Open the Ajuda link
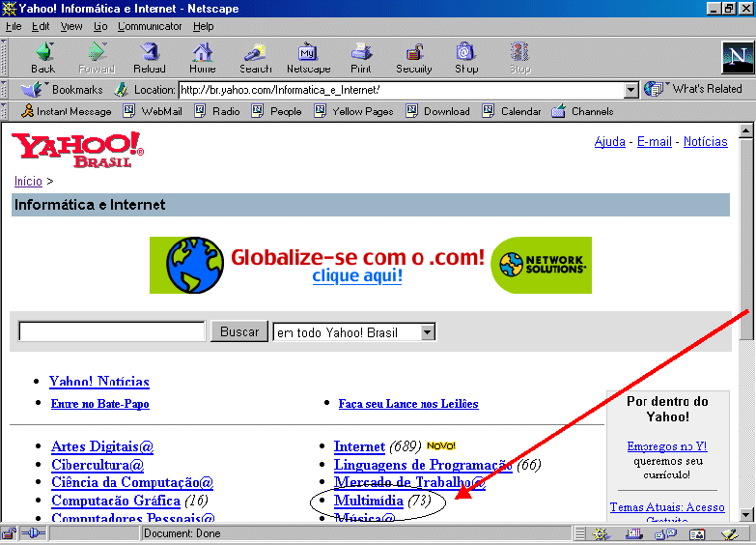This screenshot has height=545, width=756. point(609,141)
